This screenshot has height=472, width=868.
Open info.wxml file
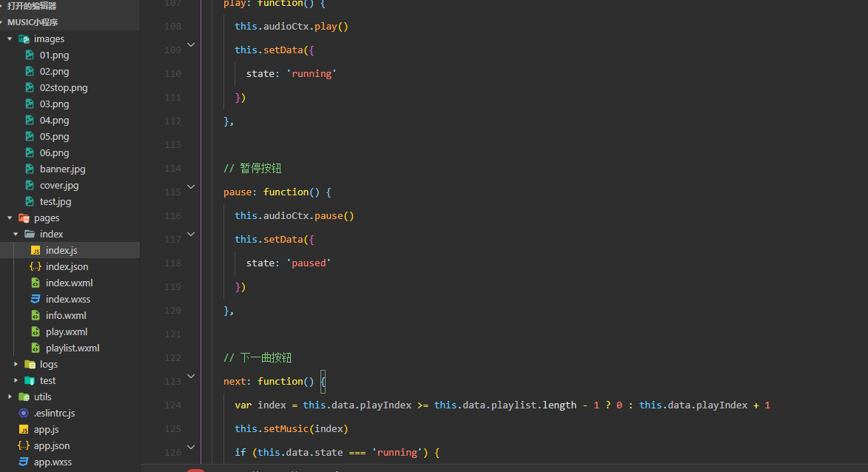pos(66,315)
